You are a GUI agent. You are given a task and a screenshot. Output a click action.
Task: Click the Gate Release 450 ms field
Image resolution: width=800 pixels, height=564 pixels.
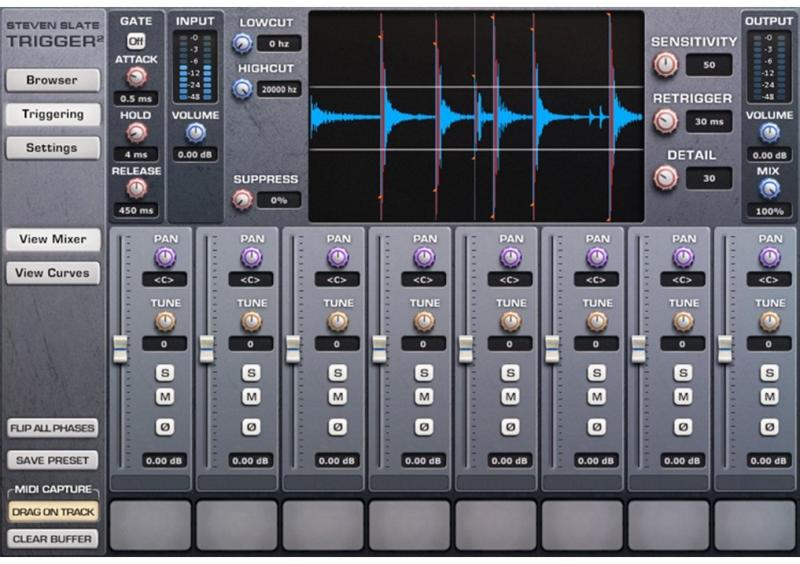(x=136, y=210)
